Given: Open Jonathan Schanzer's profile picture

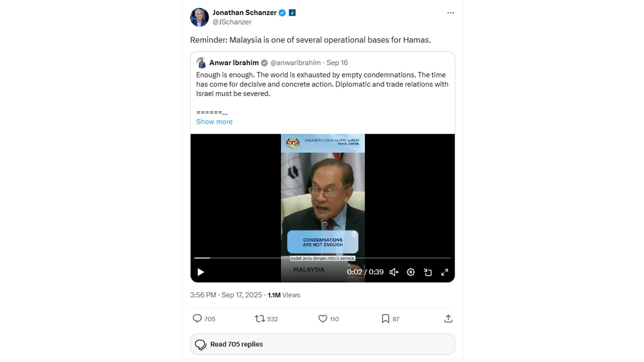Looking at the screenshot, I should [199, 17].
